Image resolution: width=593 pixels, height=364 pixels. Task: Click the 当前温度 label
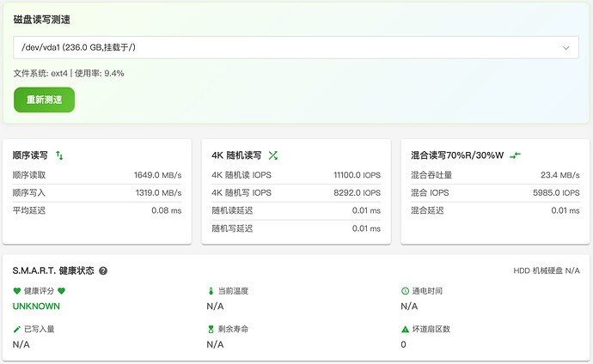click(x=234, y=291)
